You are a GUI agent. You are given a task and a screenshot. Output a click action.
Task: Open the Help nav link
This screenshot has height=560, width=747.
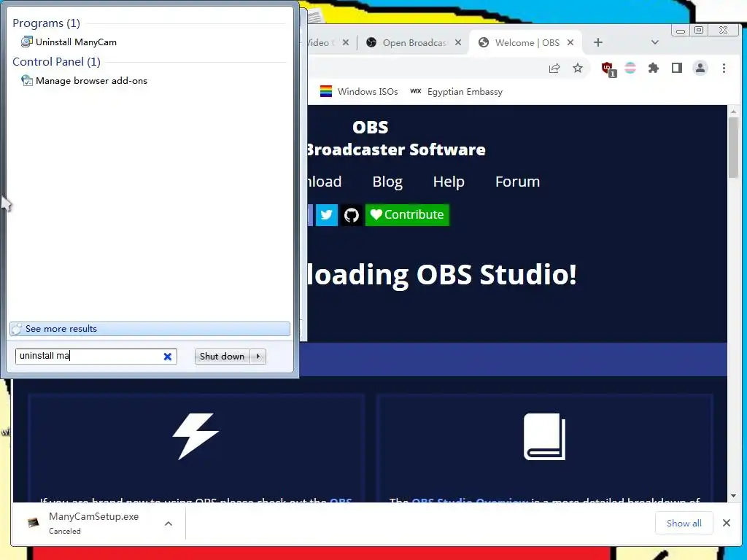(449, 182)
